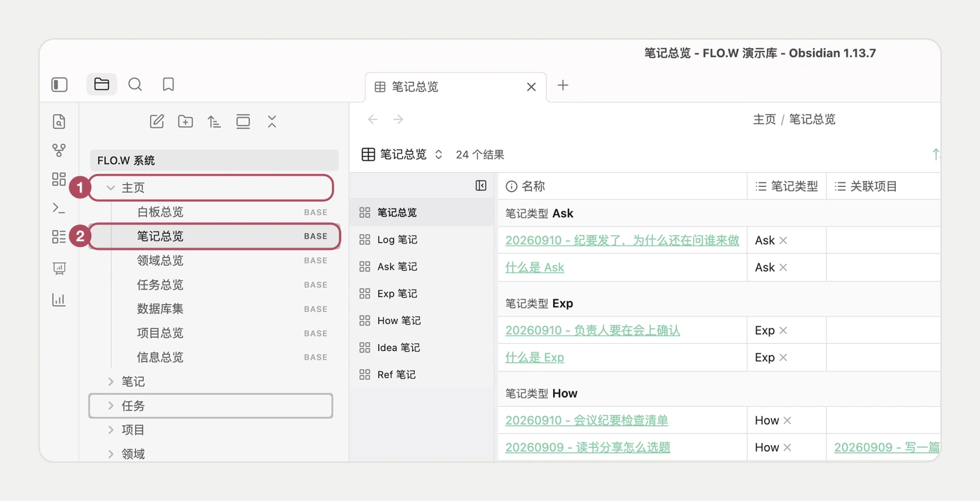Open link 20260910 - 纪要发了，为什么还在问谁来做
Image resolution: width=980 pixels, height=501 pixels.
[x=622, y=241]
